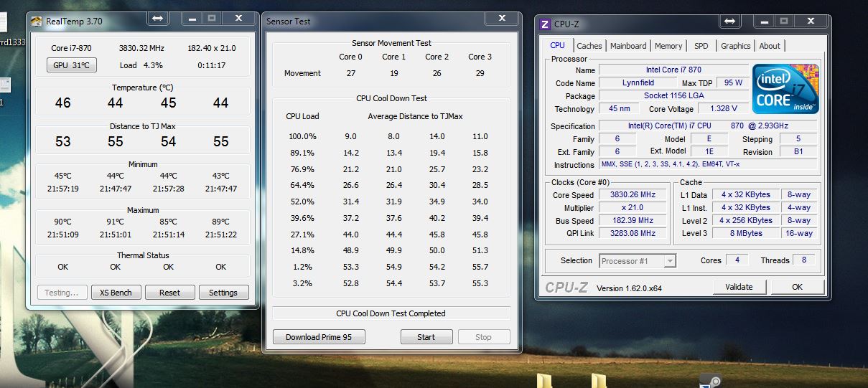Click the Code Name field Lynnfield

point(638,83)
